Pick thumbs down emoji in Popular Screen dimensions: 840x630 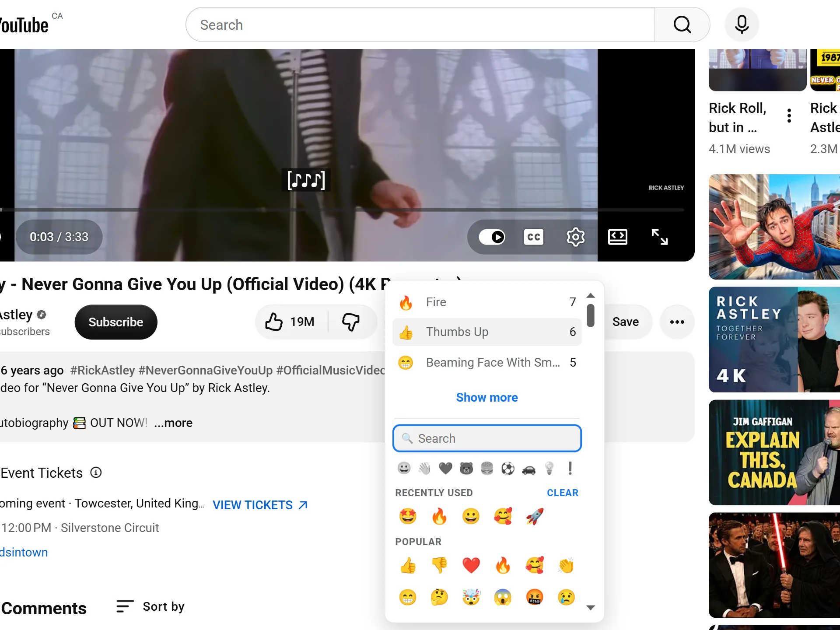click(439, 565)
